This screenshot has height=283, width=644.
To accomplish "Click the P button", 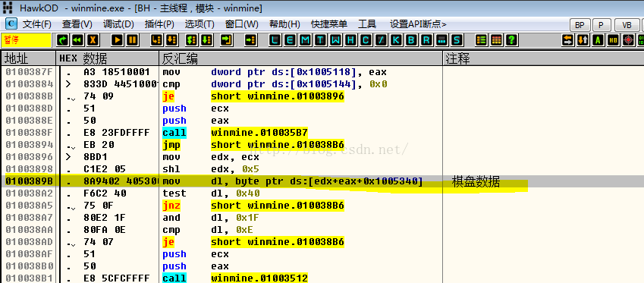I will [602, 25].
